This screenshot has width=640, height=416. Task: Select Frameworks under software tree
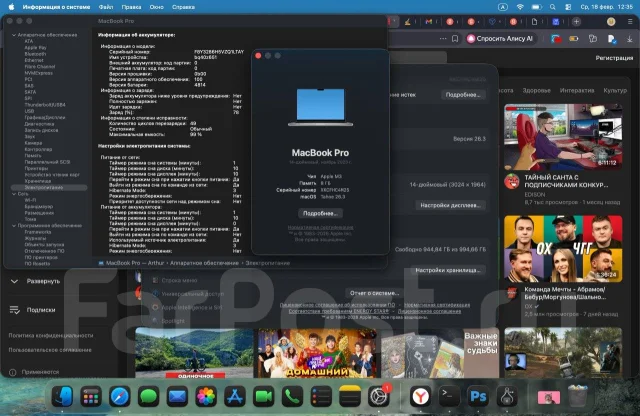pyautogui.click(x=38, y=232)
